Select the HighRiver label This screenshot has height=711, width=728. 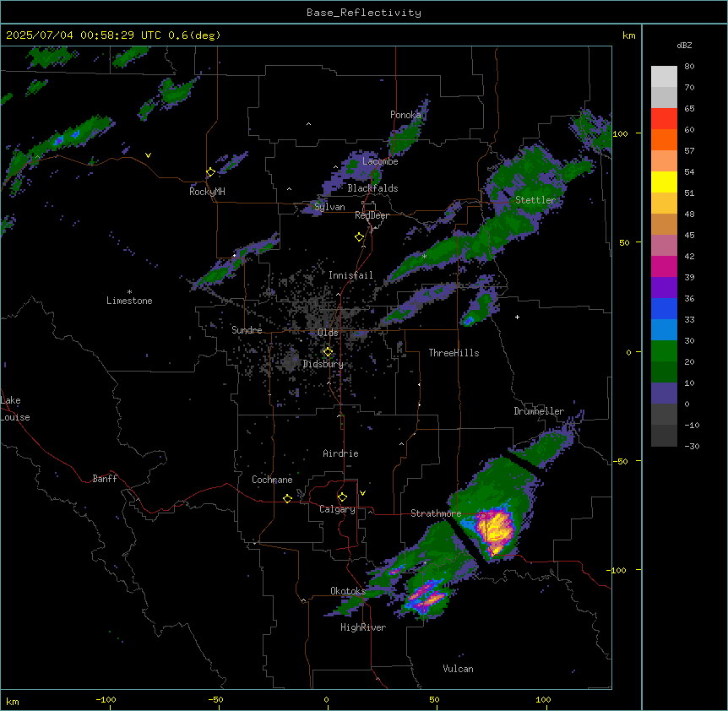click(x=363, y=627)
